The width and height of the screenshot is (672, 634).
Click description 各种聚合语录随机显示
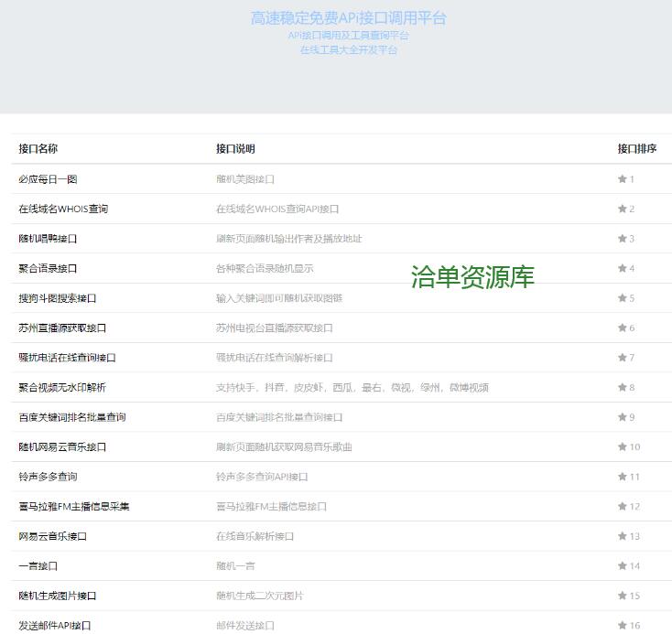[265, 269]
